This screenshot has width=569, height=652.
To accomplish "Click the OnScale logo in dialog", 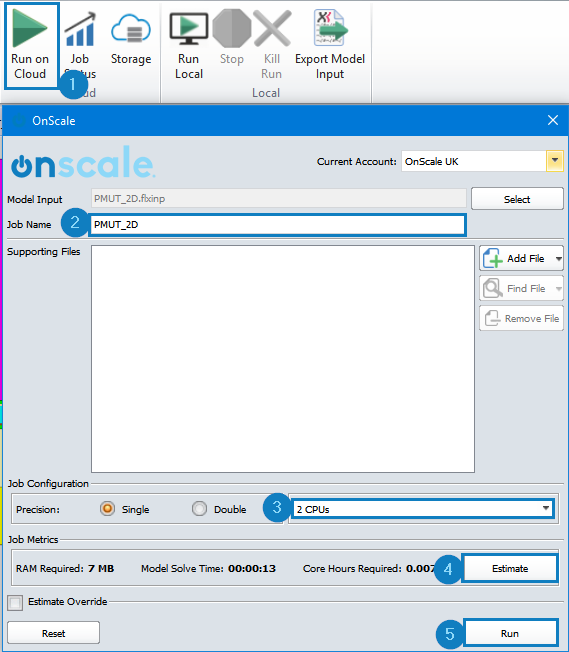I will 83,162.
